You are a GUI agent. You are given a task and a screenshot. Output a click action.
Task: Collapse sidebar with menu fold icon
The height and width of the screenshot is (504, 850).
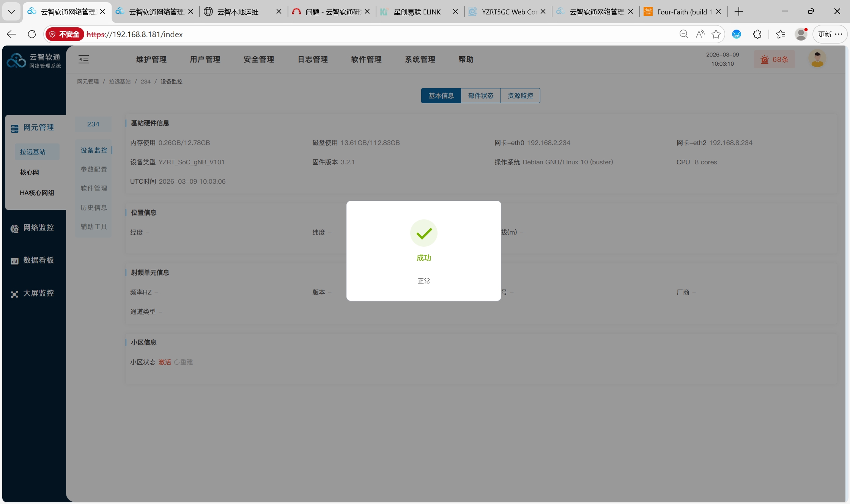pos(83,59)
